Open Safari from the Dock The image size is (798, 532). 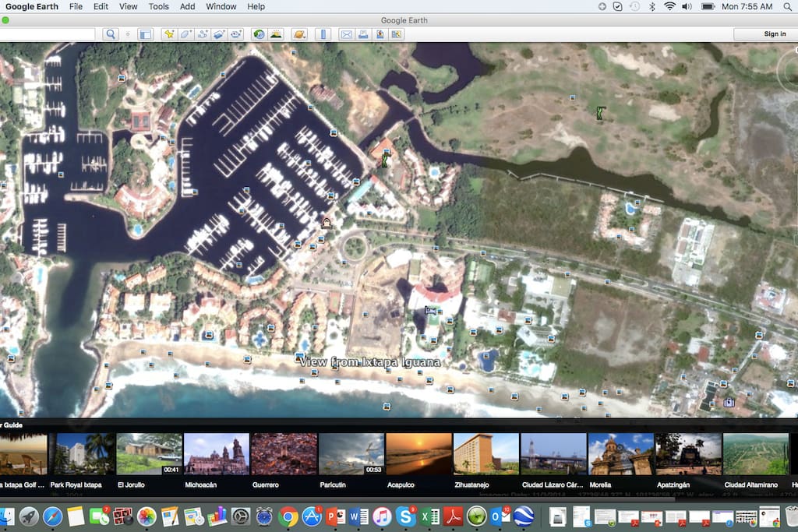point(52,516)
